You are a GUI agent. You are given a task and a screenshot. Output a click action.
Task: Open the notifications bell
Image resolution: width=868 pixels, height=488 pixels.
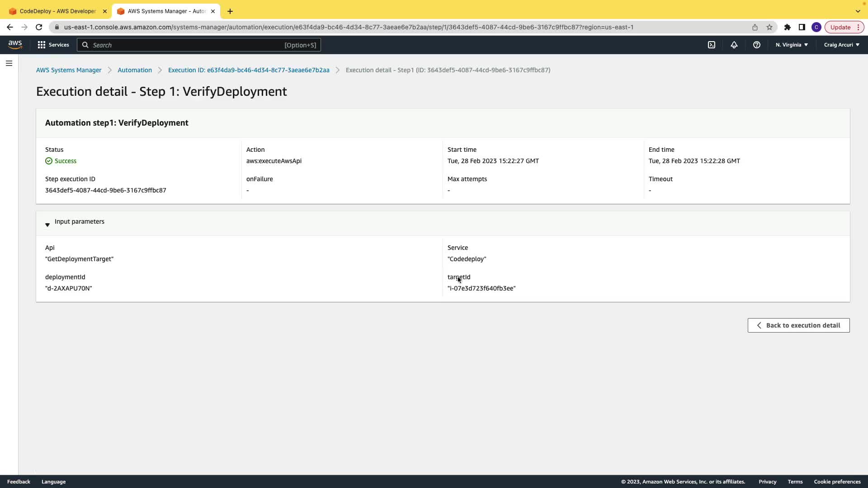pyautogui.click(x=734, y=45)
